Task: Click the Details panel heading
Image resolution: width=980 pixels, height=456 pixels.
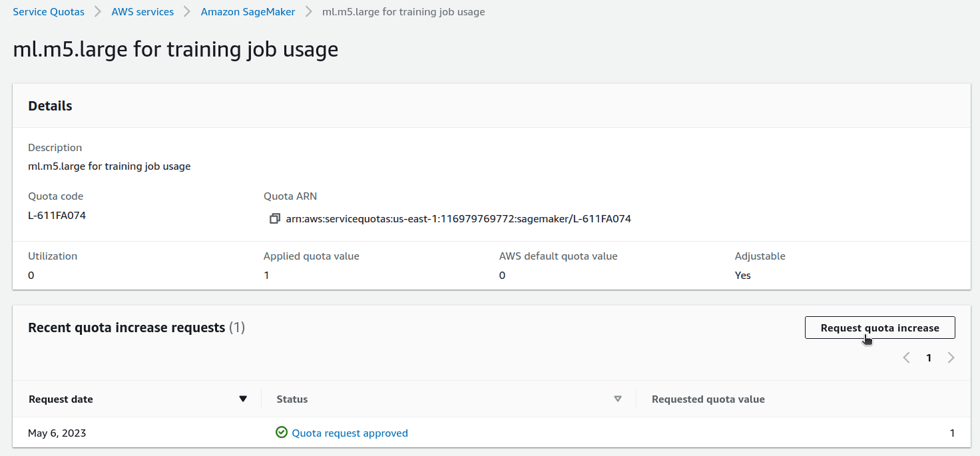Action: [x=50, y=106]
